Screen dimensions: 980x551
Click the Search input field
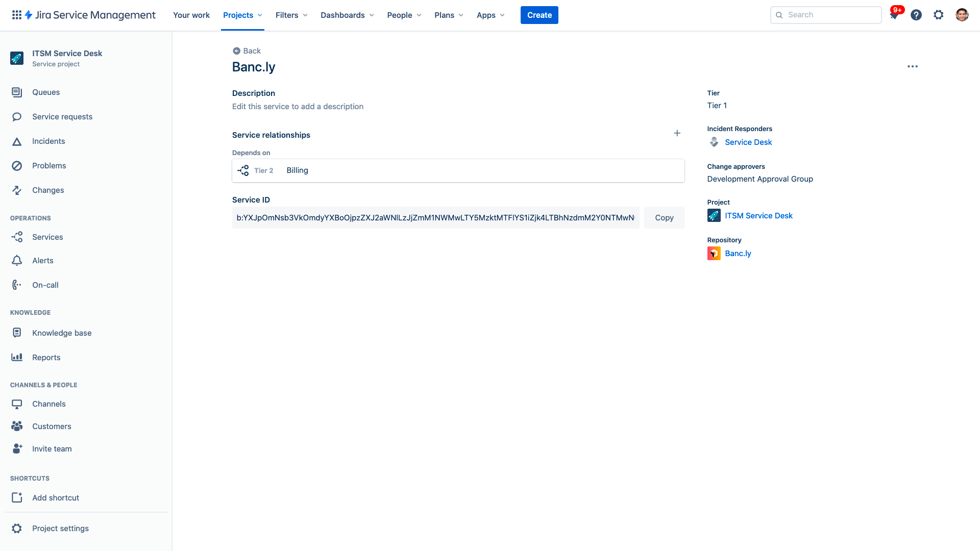point(826,15)
